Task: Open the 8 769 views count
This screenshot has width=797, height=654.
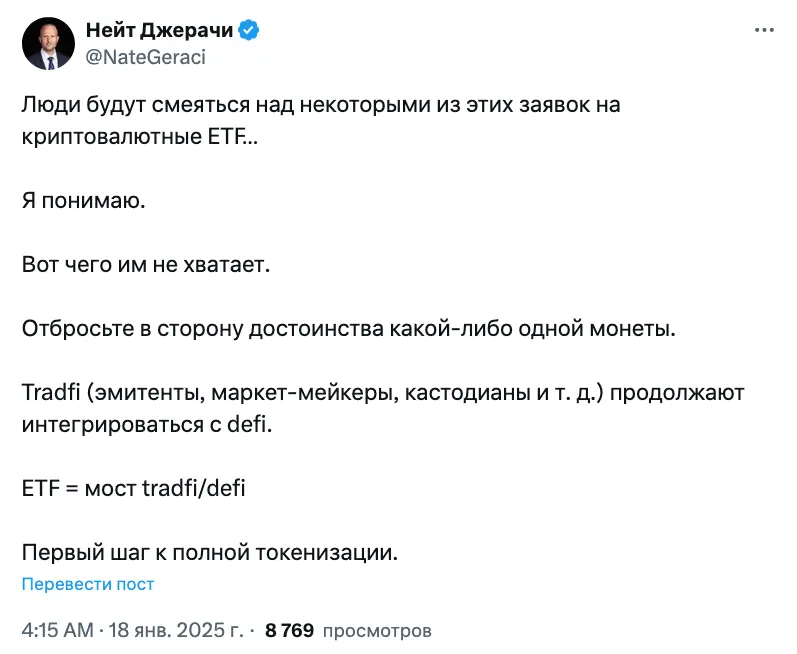Action: tap(289, 630)
